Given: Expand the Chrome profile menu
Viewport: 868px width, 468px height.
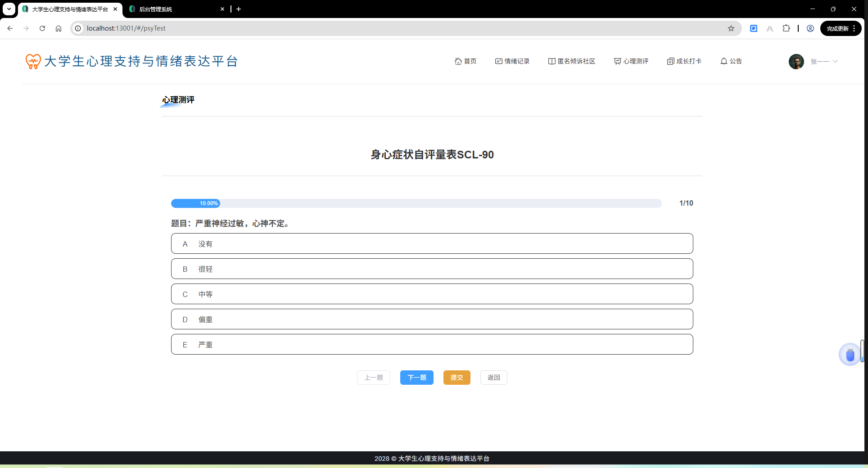Looking at the screenshot, I should [809, 28].
